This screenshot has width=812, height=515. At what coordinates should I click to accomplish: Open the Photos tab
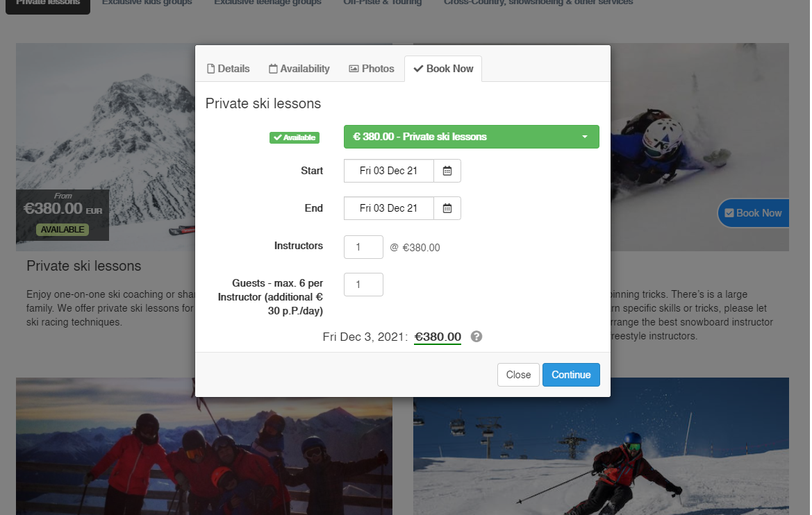372,69
